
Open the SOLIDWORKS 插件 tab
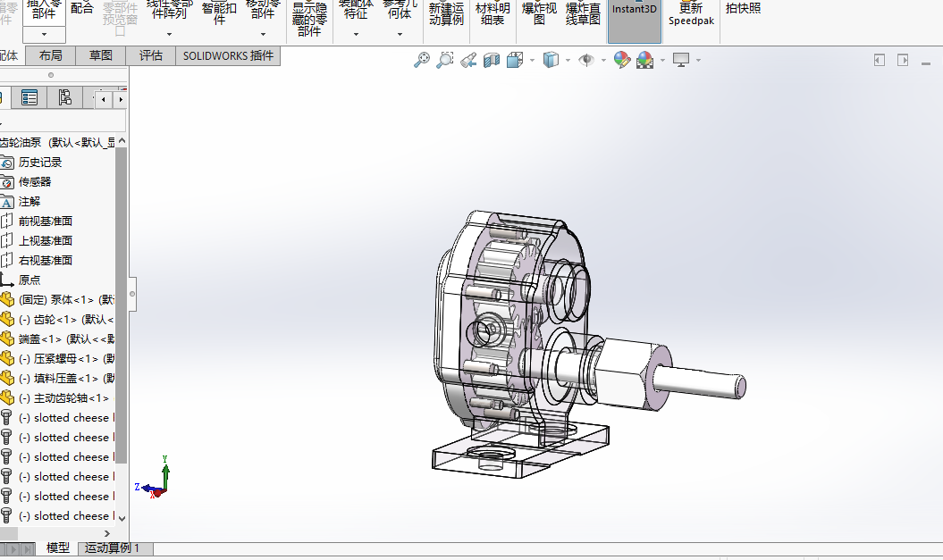(x=228, y=55)
